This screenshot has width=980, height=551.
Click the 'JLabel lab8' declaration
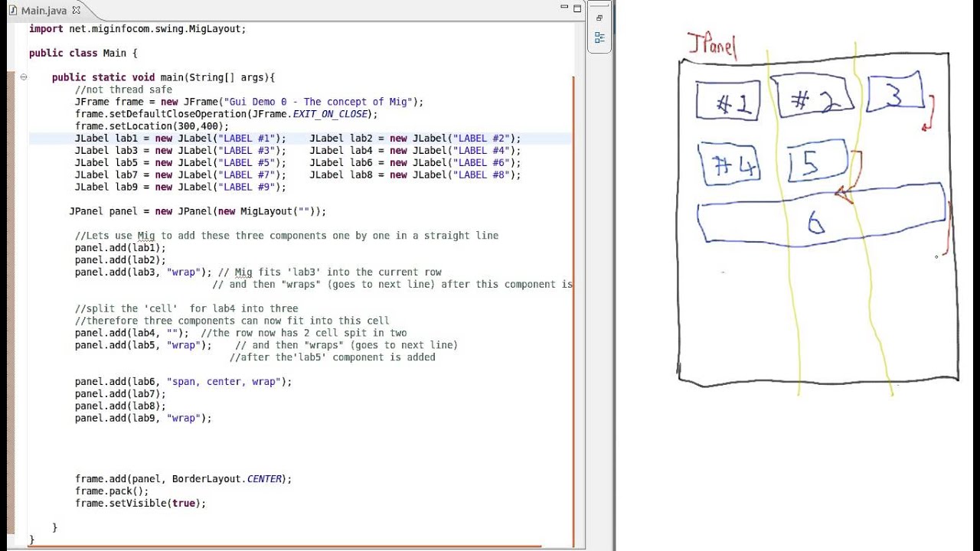415,175
